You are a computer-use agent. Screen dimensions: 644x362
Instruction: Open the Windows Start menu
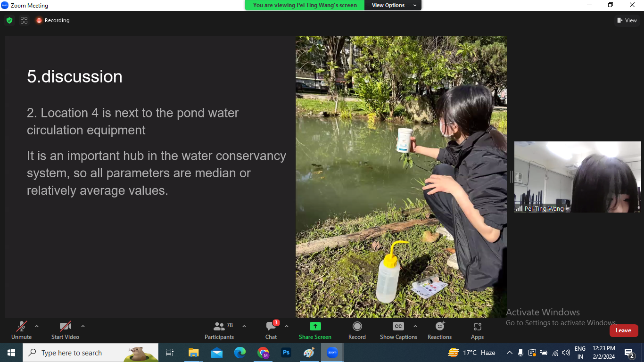[x=11, y=353]
